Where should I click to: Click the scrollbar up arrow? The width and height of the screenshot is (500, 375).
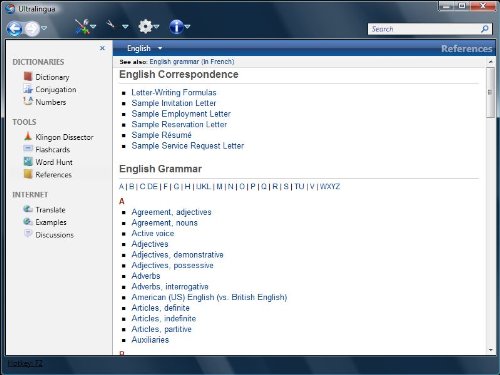pyautogui.click(x=490, y=62)
